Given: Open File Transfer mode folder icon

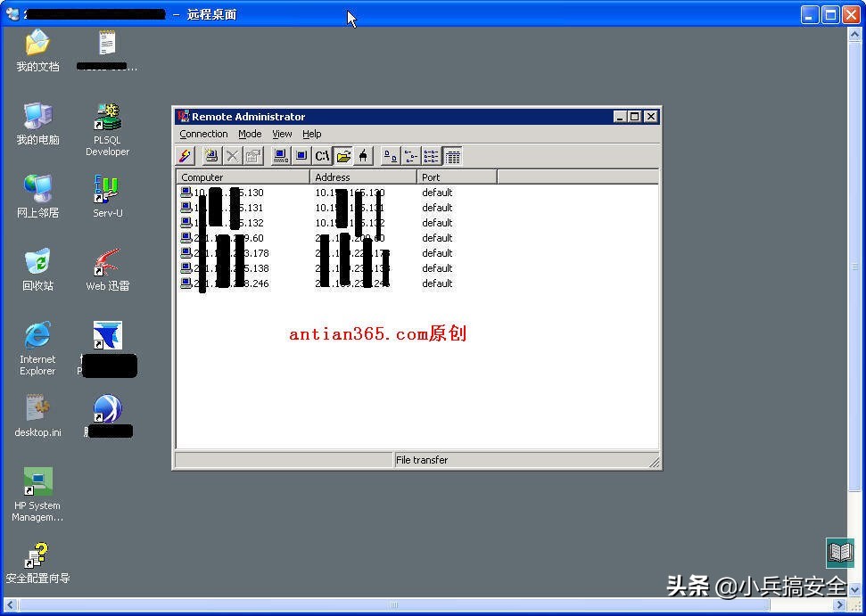Looking at the screenshot, I should pyautogui.click(x=345, y=156).
